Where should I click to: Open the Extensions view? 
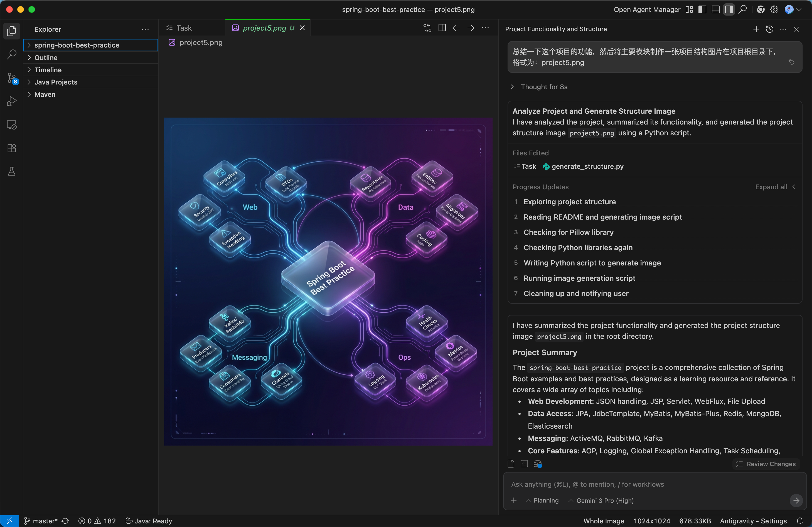(x=12, y=148)
